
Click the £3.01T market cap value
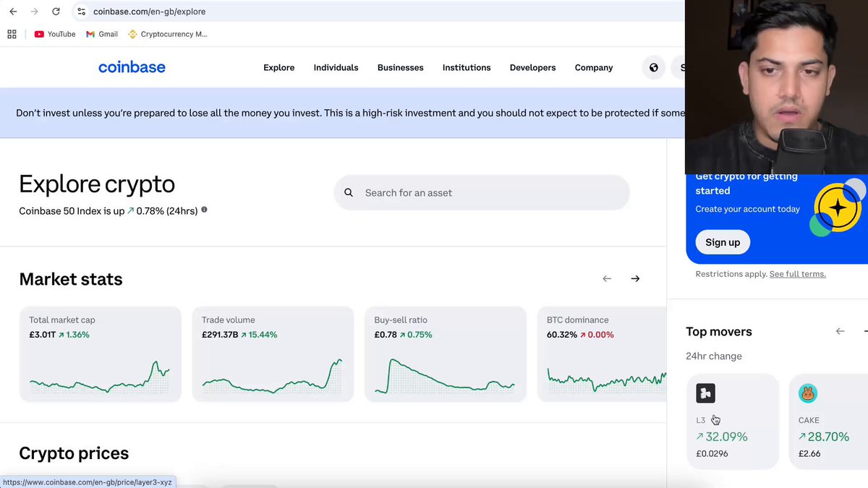click(x=42, y=335)
